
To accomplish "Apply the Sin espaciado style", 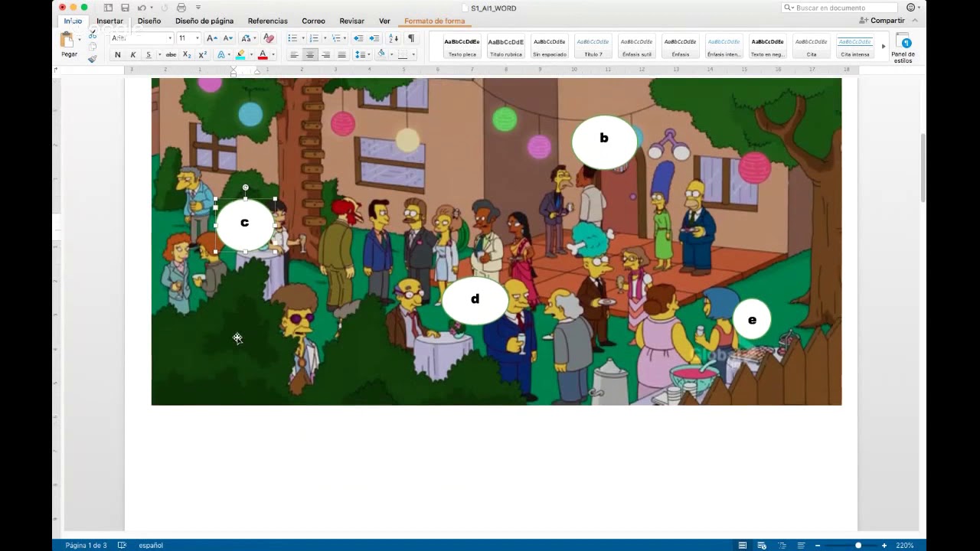I will coord(550,47).
